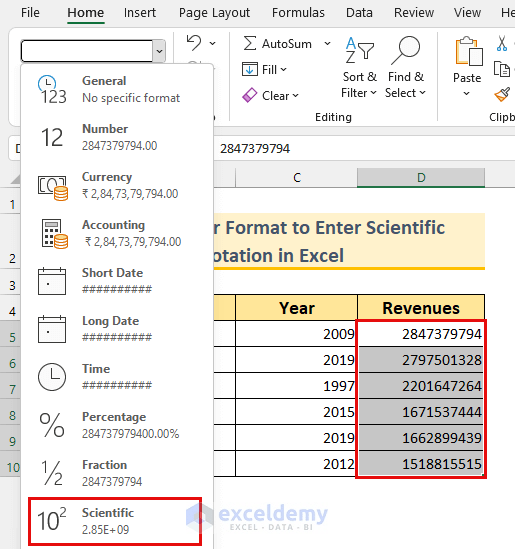Viewport: 515px width, 549px height.
Task: Click the Undo arrow icon
Action: point(194,43)
